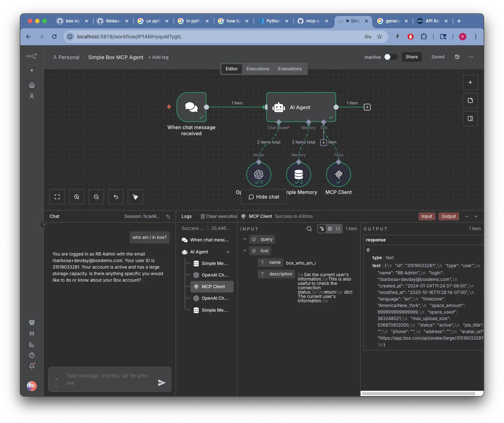Select MCP Client log entry
Screen dimensions: 504x423
pyautogui.click(x=212, y=287)
